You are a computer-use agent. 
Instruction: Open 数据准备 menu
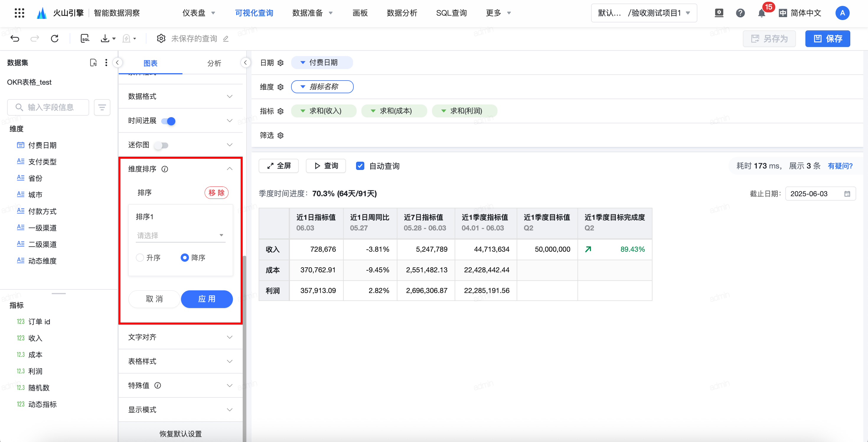tap(312, 13)
